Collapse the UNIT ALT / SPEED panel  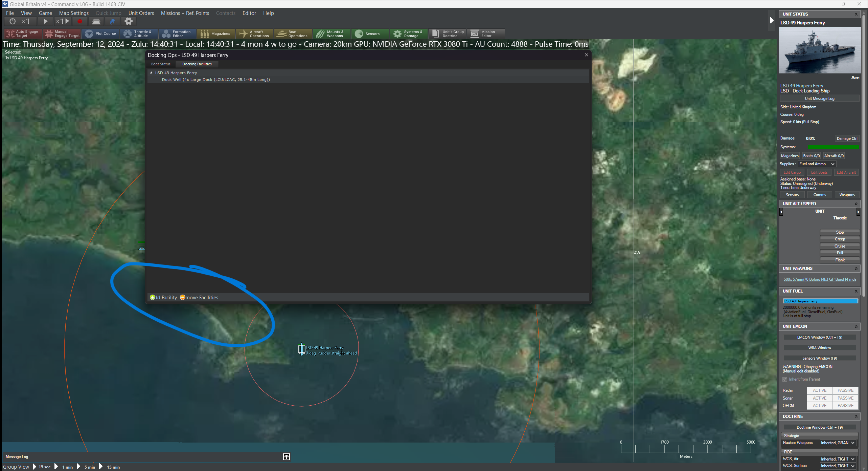pyautogui.click(x=856, y=204)
